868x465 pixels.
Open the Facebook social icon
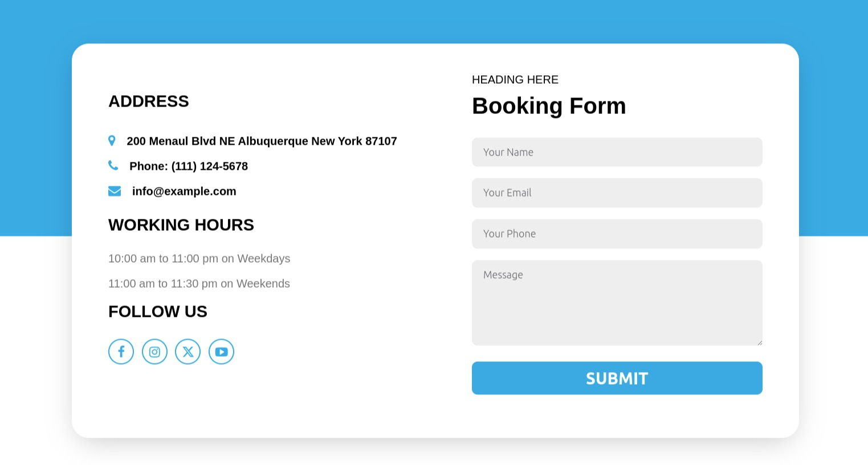point(121,352)
